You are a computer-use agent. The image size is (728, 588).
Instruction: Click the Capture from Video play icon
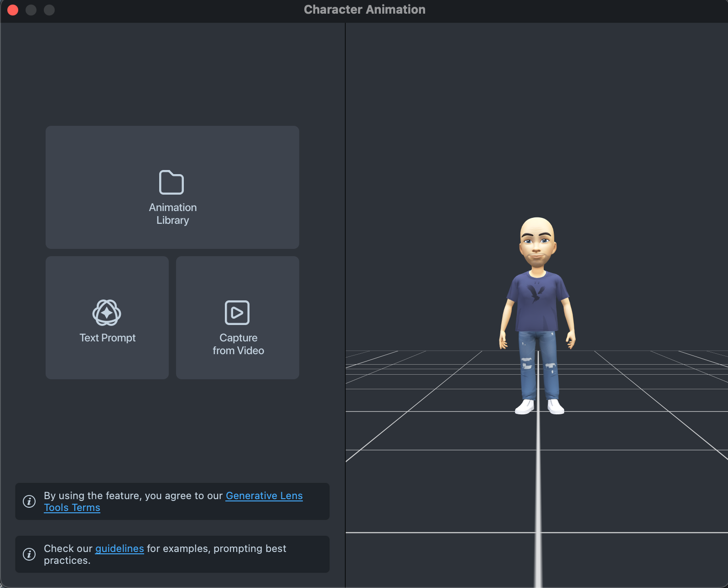click(237, 313)
